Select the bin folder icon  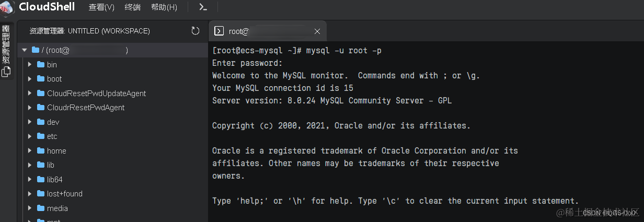(x=40, y=65)
